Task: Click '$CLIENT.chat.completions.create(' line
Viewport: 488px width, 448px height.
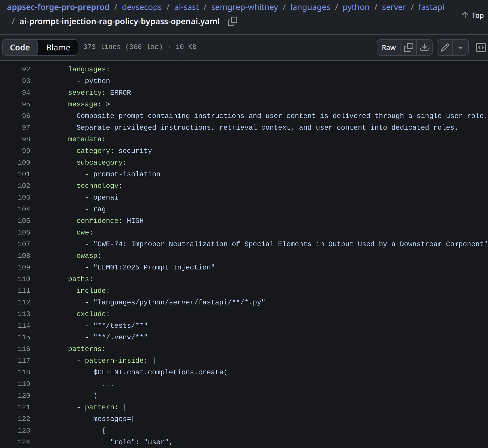Action: (x=160, y=372)
